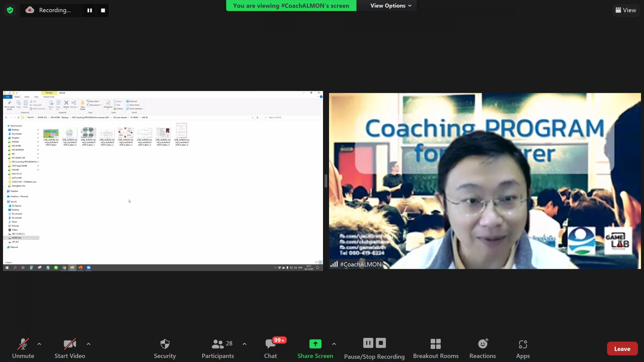This screenshot has height=362, width=644.
Task: Open the Security shield menu
Action: [x=165, y=349]
